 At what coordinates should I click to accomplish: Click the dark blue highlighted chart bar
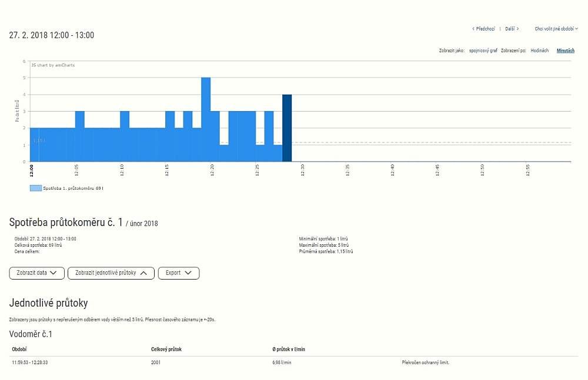(287, 127)
